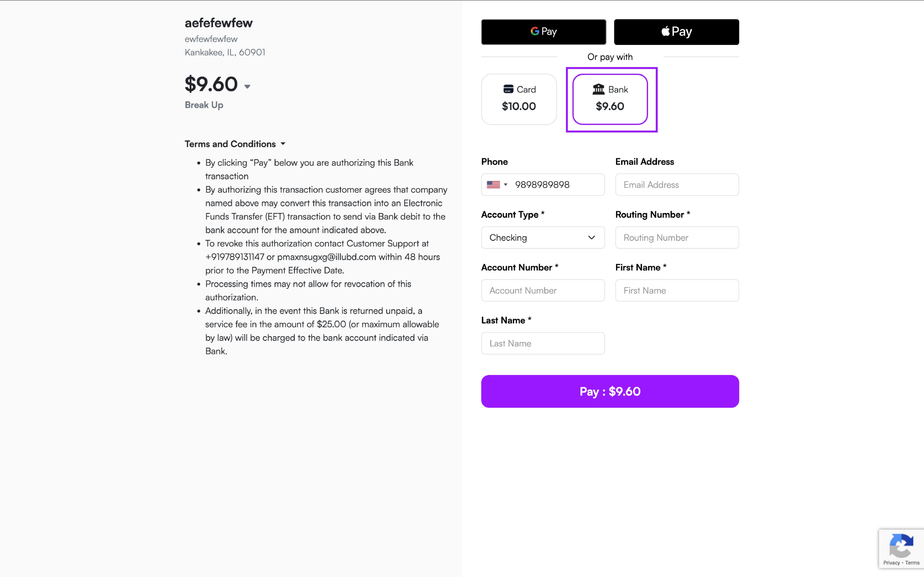924x577 pixels.
Task: Click the reCAPTCHA badge icon
Action: [901, 546]
